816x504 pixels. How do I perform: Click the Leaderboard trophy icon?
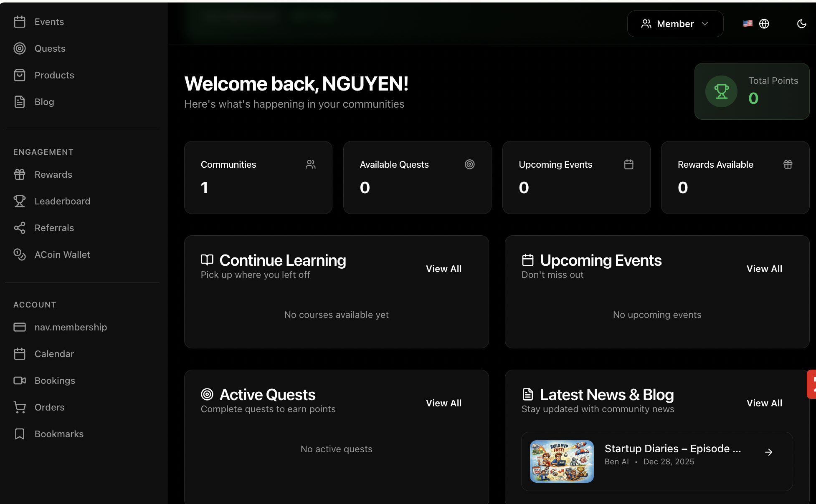pyautogui.click(x=20, y=201)
